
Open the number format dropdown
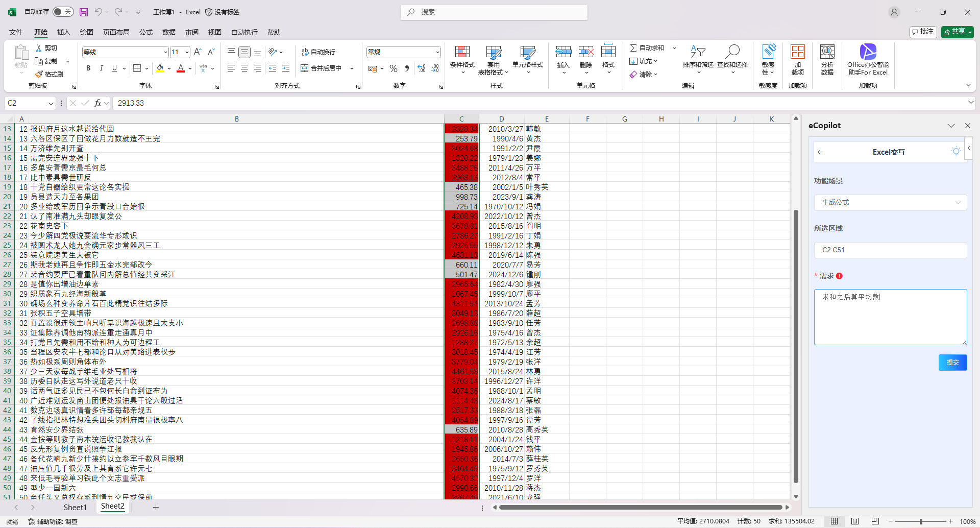tap(437, 52)
